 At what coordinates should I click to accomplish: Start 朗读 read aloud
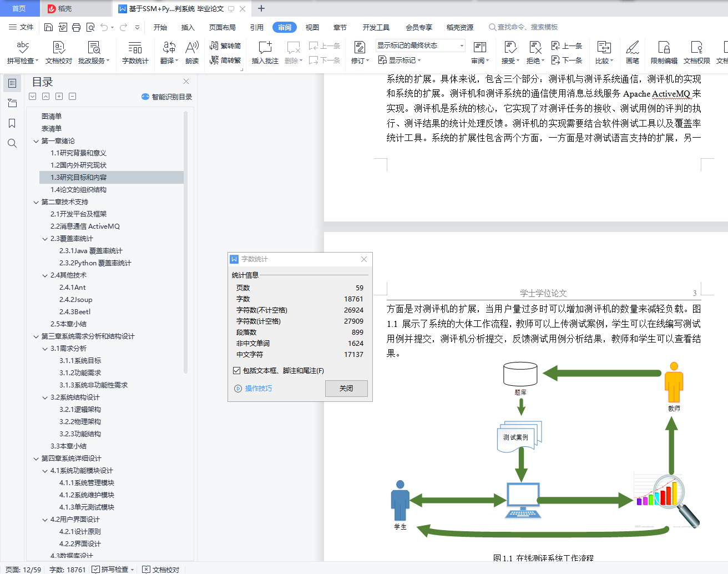pyautogui.click(x=192, y=53)
